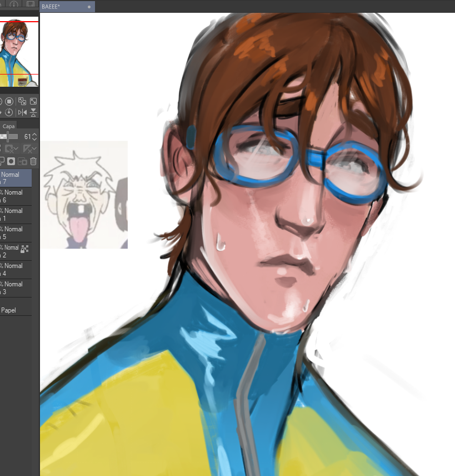
Task: Decrease layer opacity with down arrow
Action: click(34, 138)
